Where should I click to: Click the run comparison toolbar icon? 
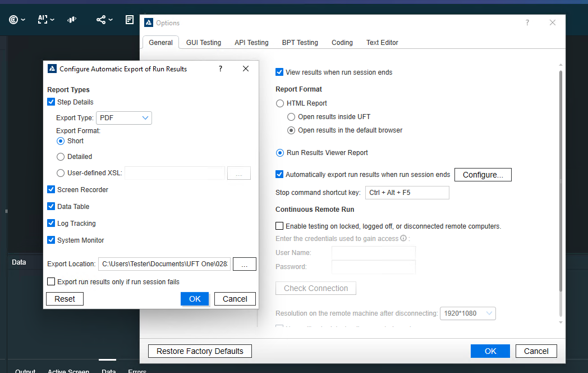72,20
